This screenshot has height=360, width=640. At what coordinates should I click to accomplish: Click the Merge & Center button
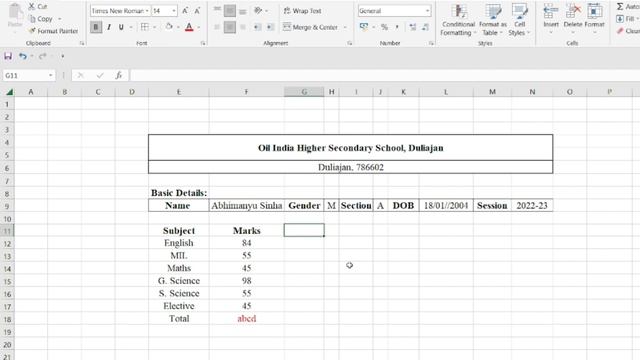pos(311,27)
